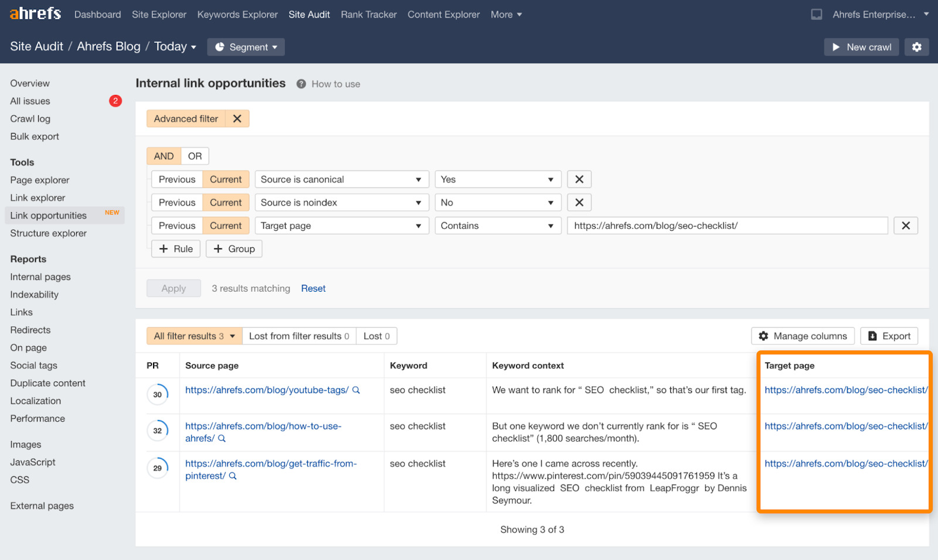The width and height of the screenshot is (938, 560).
Task: Click the settings gear icon beside New crawl
Action: coord(916,47)
